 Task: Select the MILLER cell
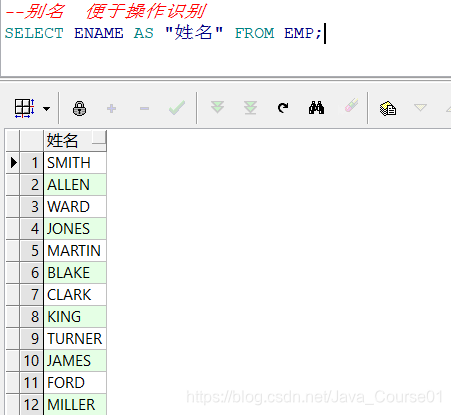click(75, 404)
